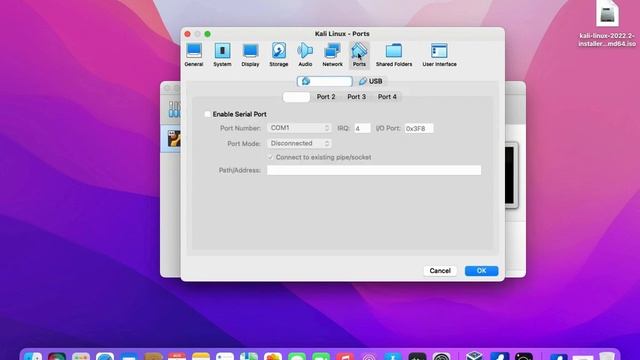Viewport: 640px width, 360px height.
Task: Open the Port Number COM1 dropdown
Action: click(299, 128)
